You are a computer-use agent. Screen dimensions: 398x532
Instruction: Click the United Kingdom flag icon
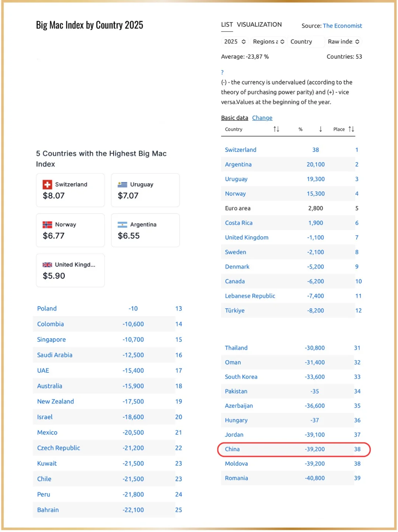point(47,265)
